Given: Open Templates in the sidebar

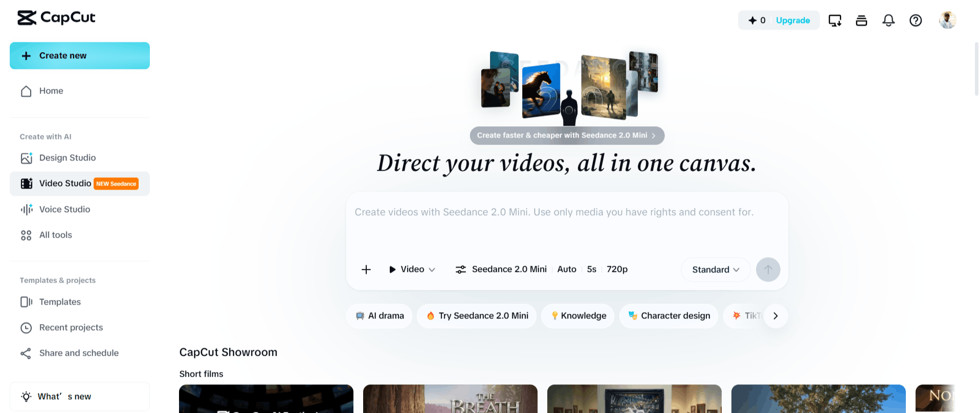Looking at the screenshot, I should tap(80, 302).
